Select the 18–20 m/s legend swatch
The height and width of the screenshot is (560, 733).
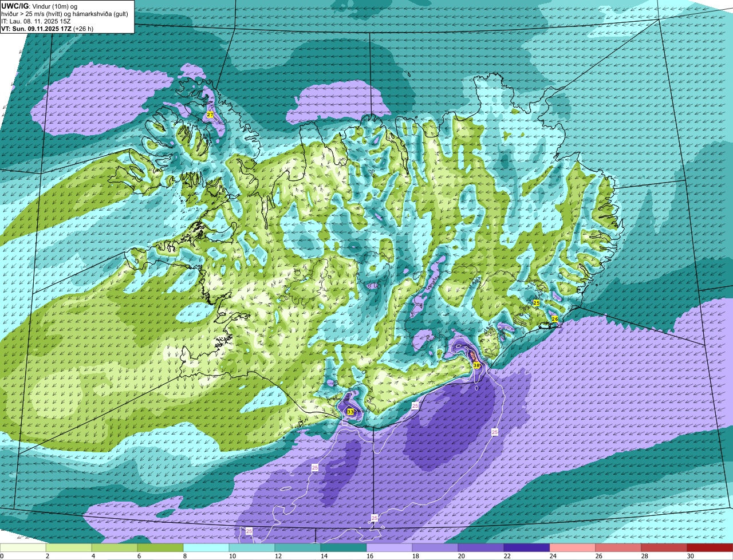click(x=435, y=548)
